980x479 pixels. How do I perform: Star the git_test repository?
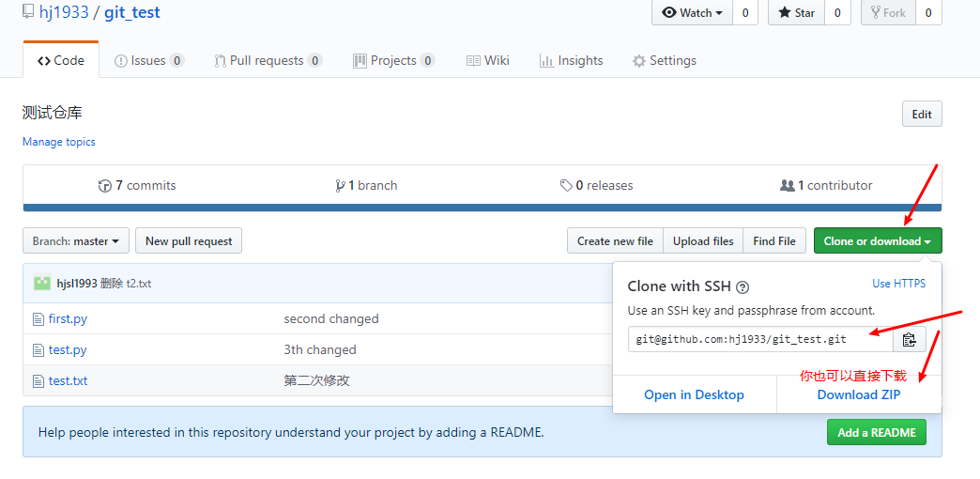click(796, 12)
